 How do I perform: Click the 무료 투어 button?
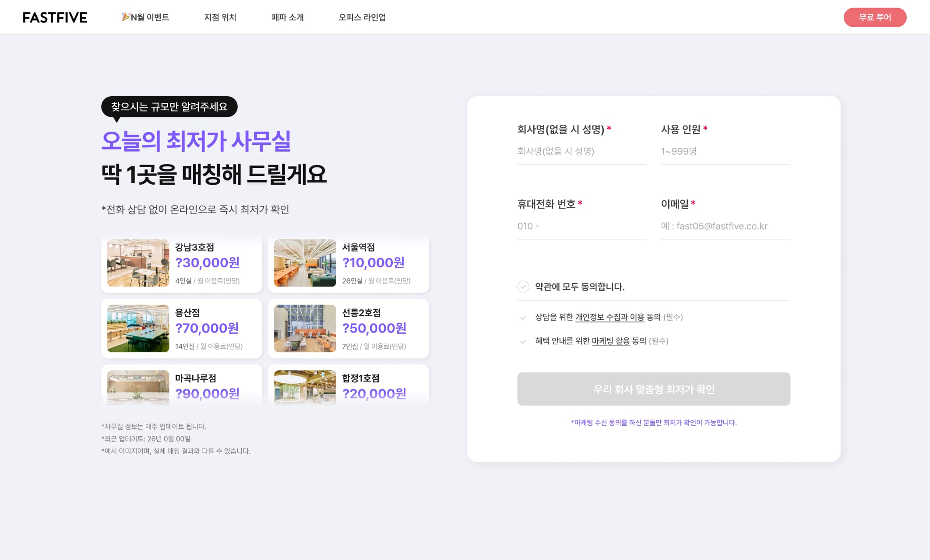tap(875, 17)
